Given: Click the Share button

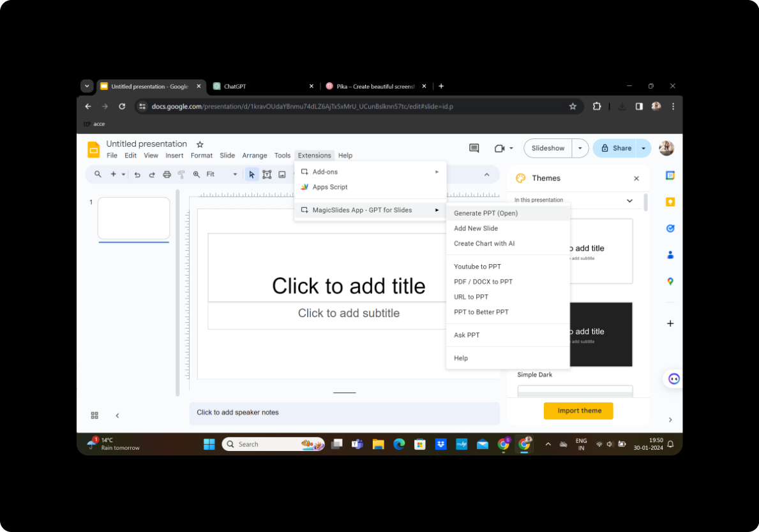Looking at the screenshot, I should 616,149.
